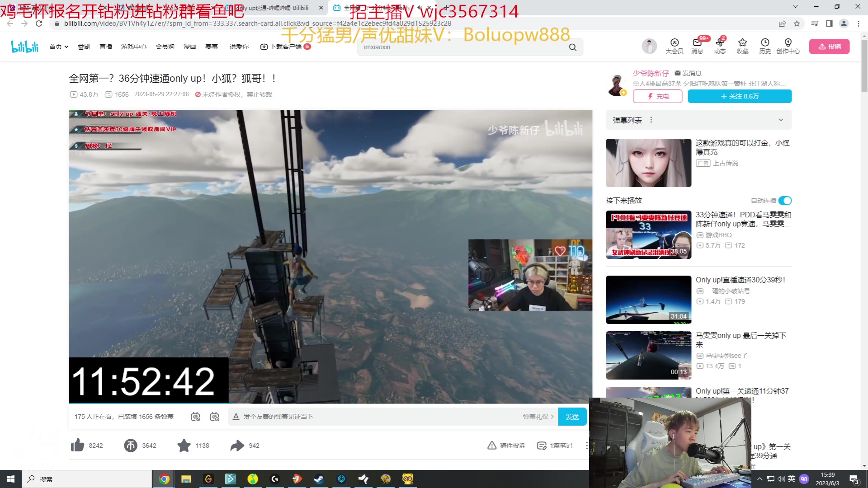Screen dimensions: 868x488
Task: Open Logitech G HUB from the taskbar
Action: click(275, 479)
